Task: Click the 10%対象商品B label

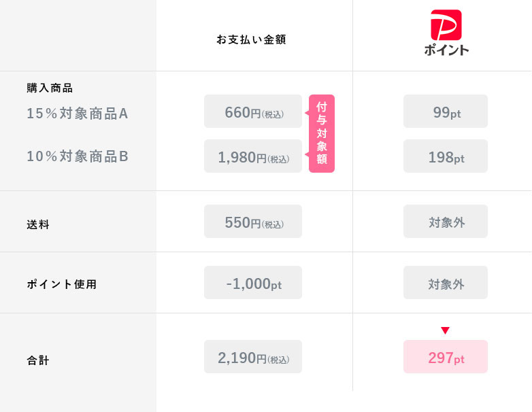Action: [x=78, y=156]
